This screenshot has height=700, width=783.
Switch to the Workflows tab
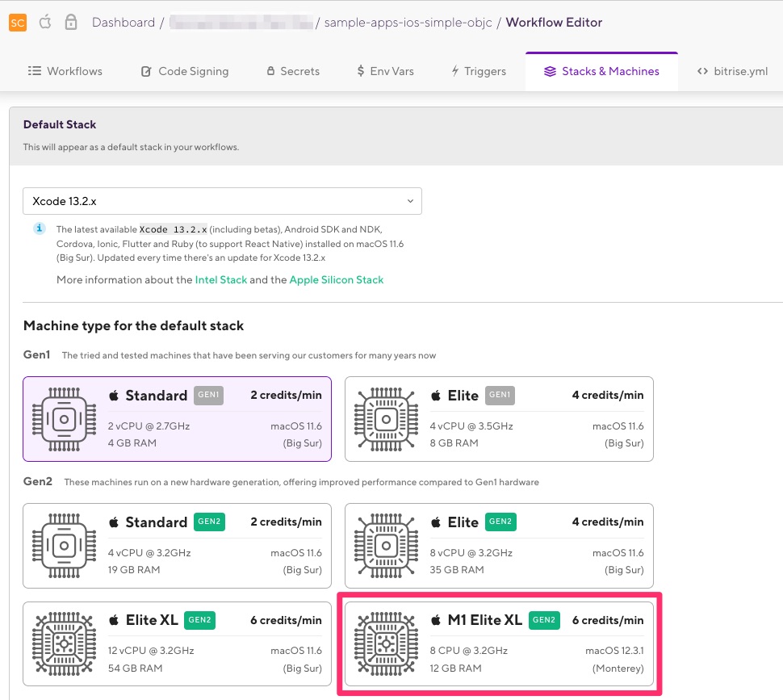click(x=65, y=71)
